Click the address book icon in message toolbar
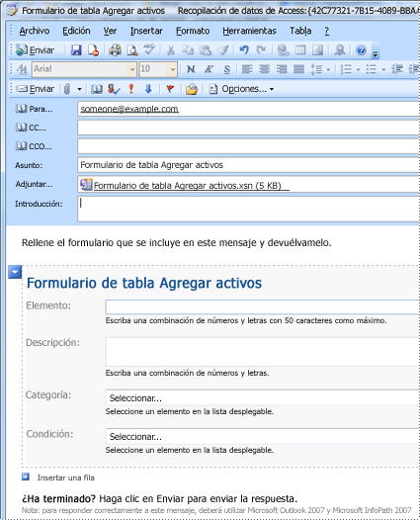The image size is (420, 520). 97,89
